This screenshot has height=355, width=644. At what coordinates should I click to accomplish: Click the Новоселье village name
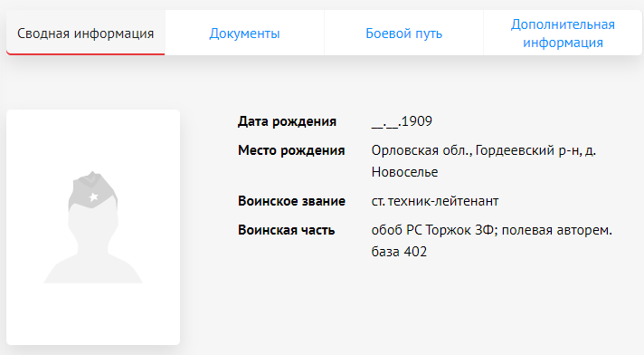coord(404,172)
